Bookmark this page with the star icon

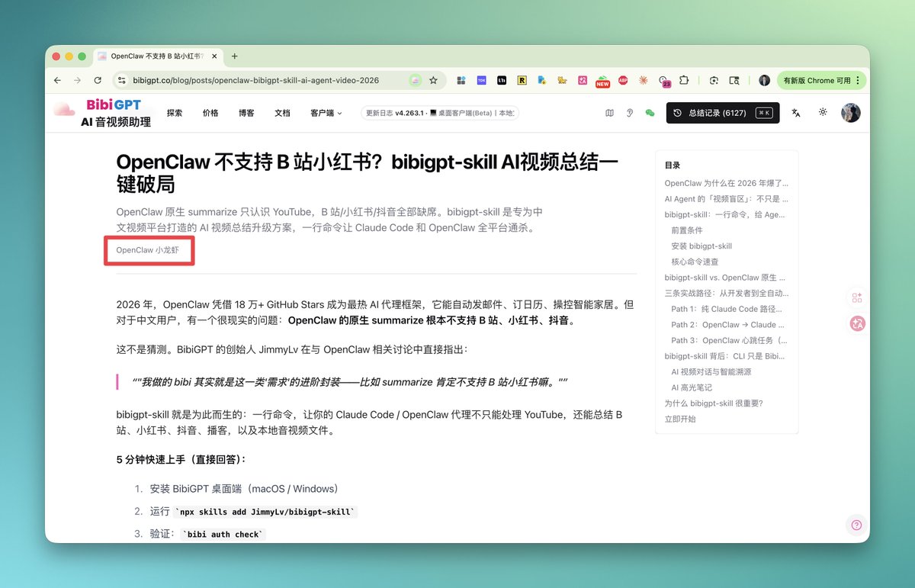coord(433,80)
